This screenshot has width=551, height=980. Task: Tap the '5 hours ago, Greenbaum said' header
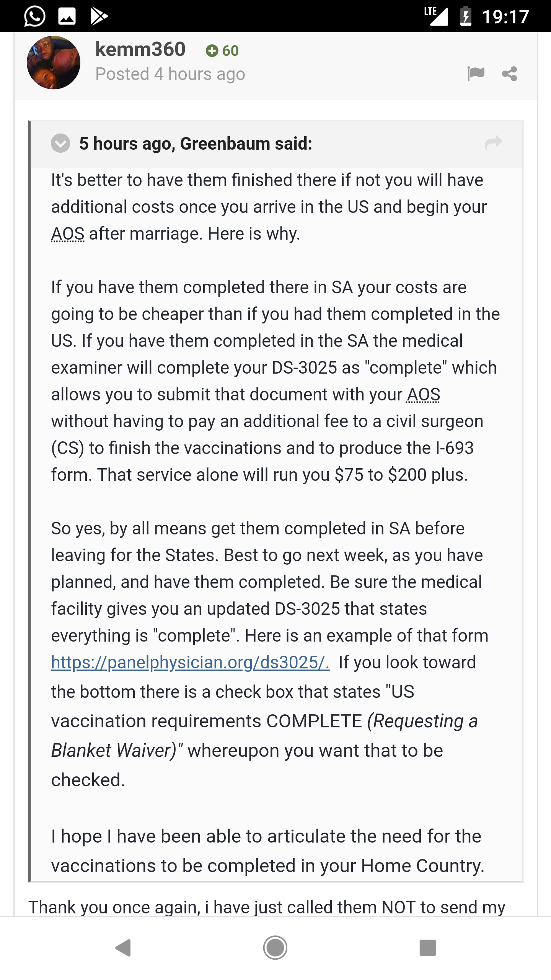coord(196,144)
